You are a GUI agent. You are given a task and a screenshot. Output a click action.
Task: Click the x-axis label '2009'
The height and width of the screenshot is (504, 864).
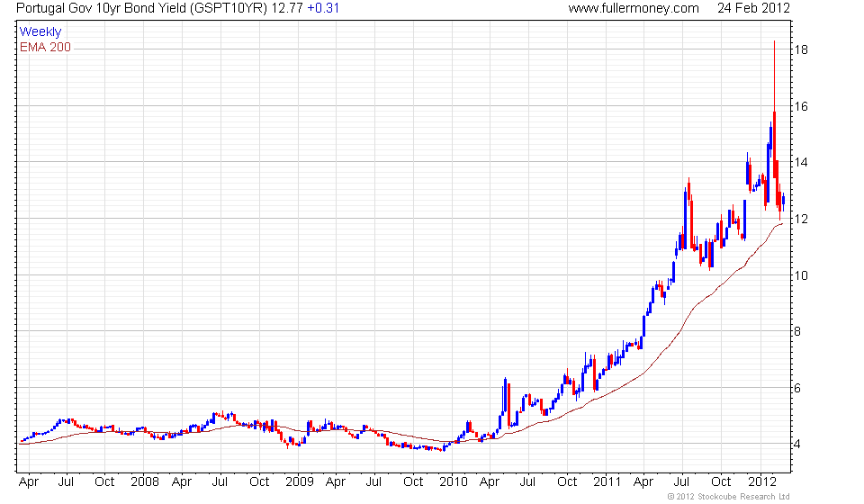[x=299, y=482]
